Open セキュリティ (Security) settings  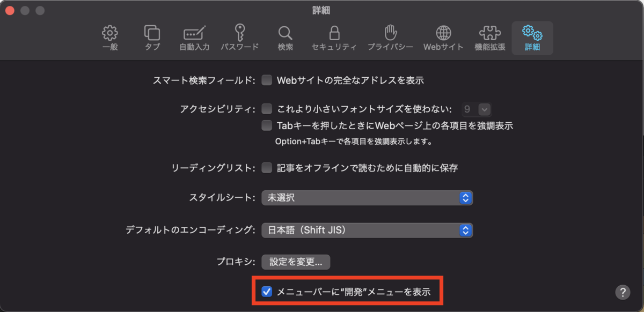[333, 36]
